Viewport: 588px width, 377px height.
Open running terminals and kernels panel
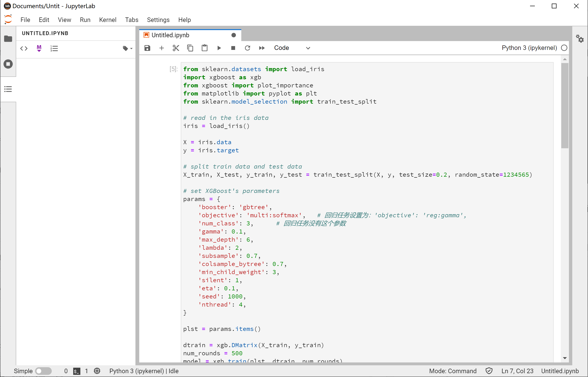(x=8, y=64)
